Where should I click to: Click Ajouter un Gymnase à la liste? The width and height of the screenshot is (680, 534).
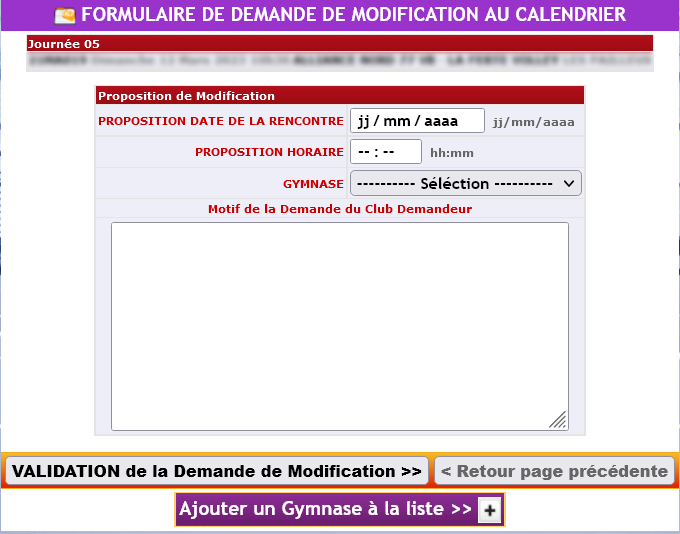pos(325,509)
